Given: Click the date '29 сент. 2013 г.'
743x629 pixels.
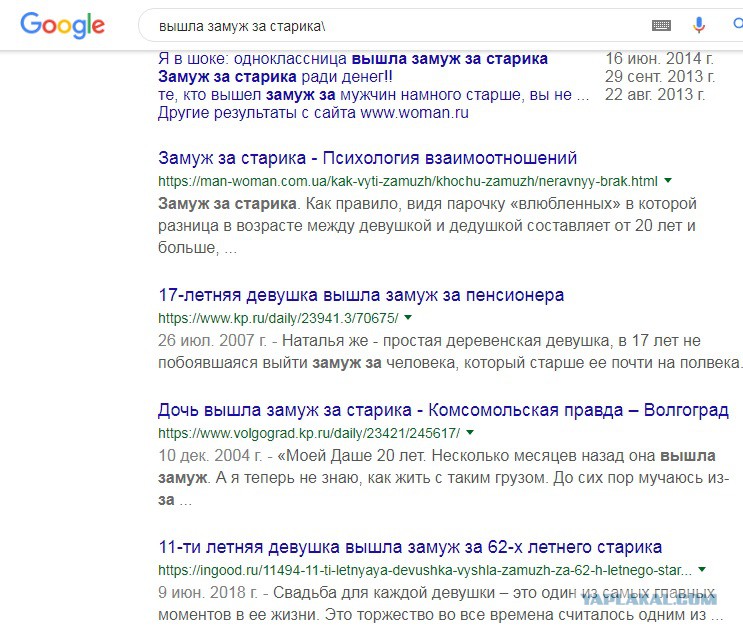Looking at the screenshot, I should click(x=660, y=77).
